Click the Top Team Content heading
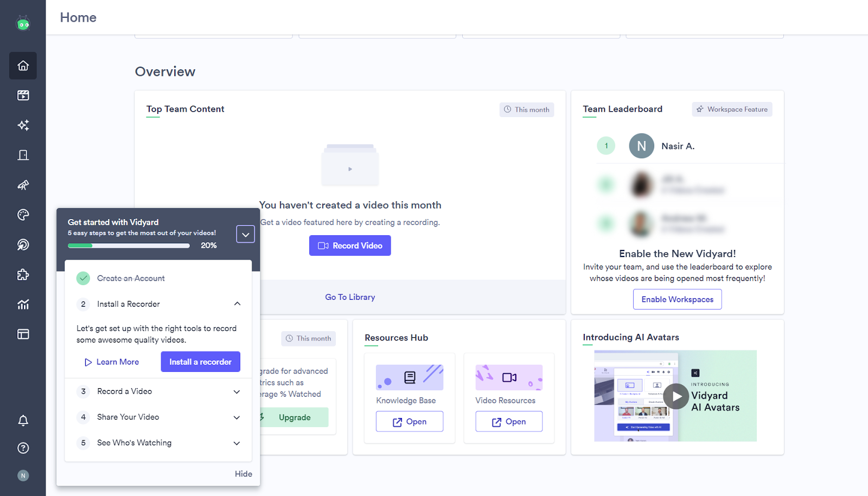This screenshot has height=496, width=868. 185,109
